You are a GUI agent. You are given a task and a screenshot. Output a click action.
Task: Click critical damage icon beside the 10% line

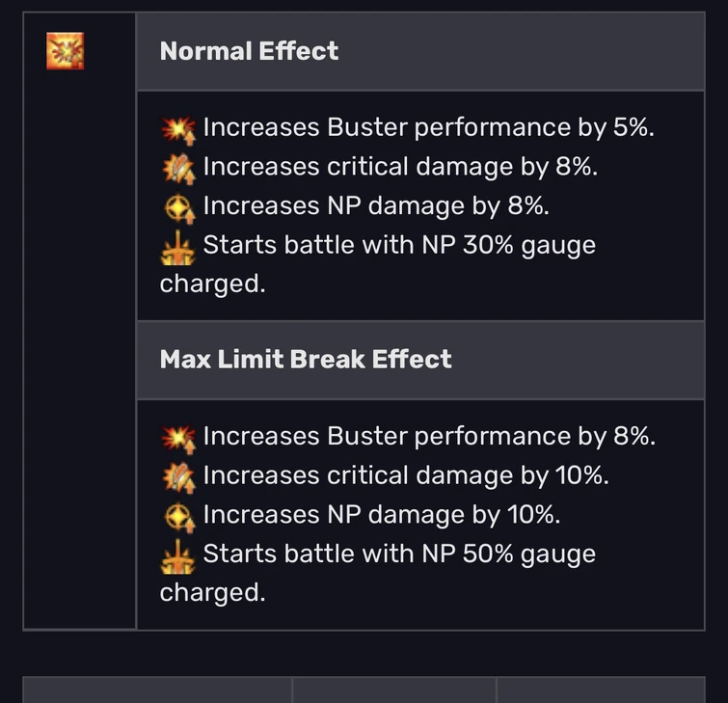(x=178, y=476)
